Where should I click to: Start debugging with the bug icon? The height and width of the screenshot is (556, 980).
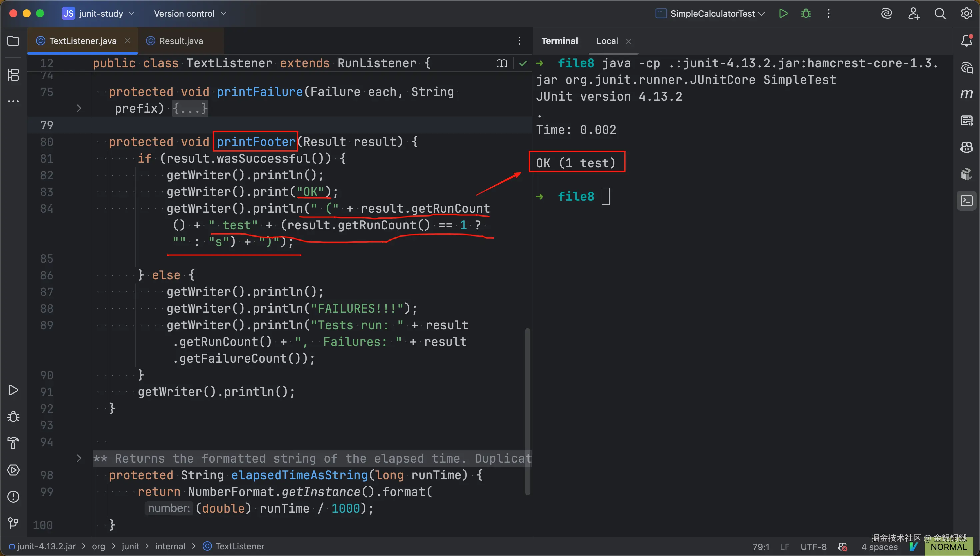[806, 14]
